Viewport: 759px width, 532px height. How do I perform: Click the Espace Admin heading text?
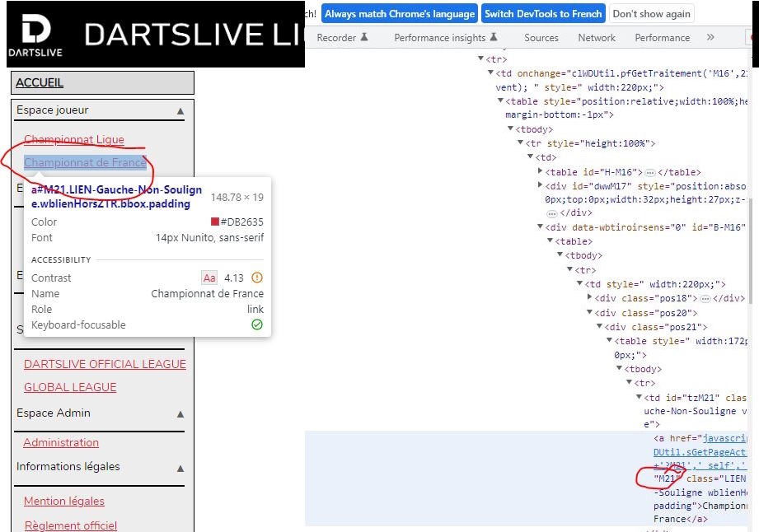tap(54, 413)
